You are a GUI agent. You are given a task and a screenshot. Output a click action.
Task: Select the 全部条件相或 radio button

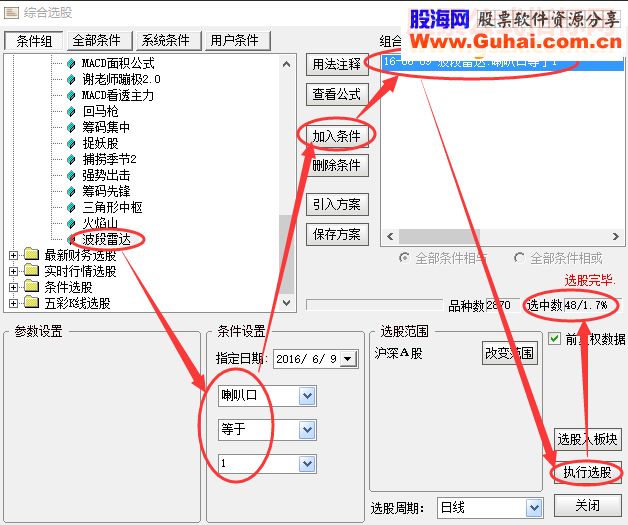point(519,258)
